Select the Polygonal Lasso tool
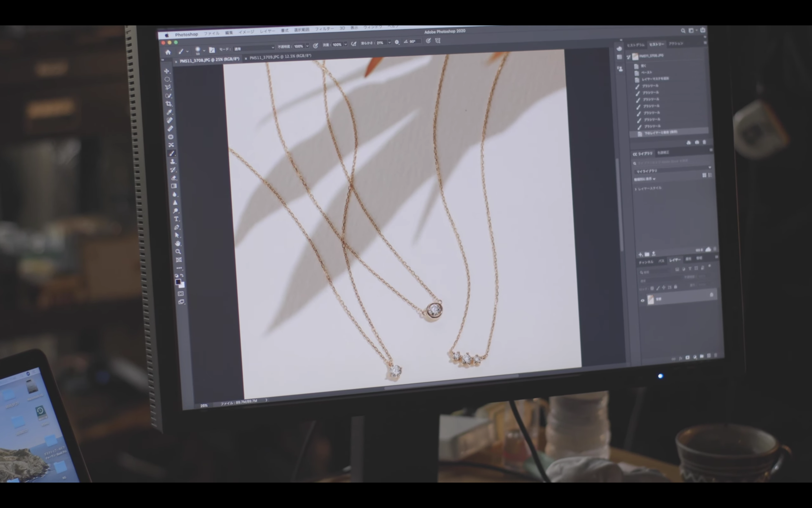 tap(168, 87)
